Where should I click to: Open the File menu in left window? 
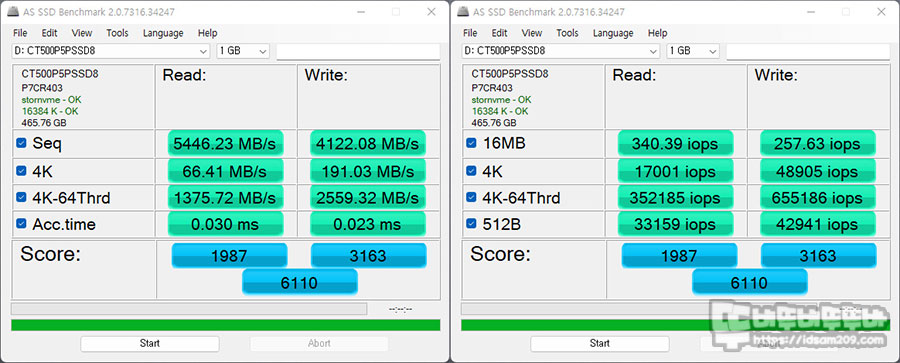coord(20,33)
